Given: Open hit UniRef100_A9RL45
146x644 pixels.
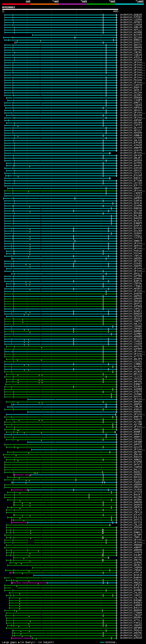Looking at the screenshot, I should point(131,27).
